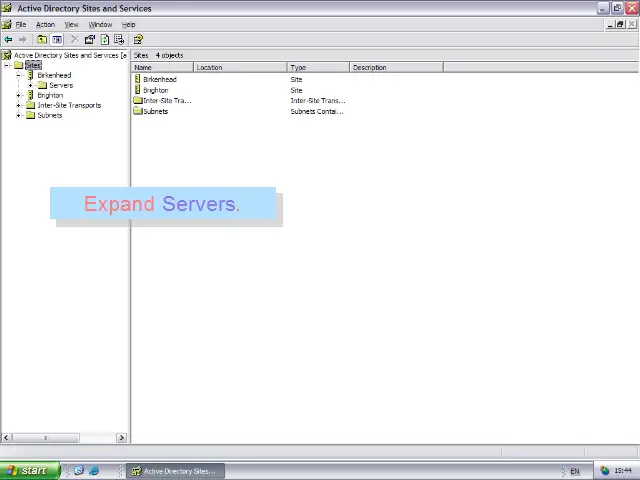The image size is (640, 480).
Task: Click the Forward arrow toolbar icon
Action: pyautogui.click(x=22, y=40)
